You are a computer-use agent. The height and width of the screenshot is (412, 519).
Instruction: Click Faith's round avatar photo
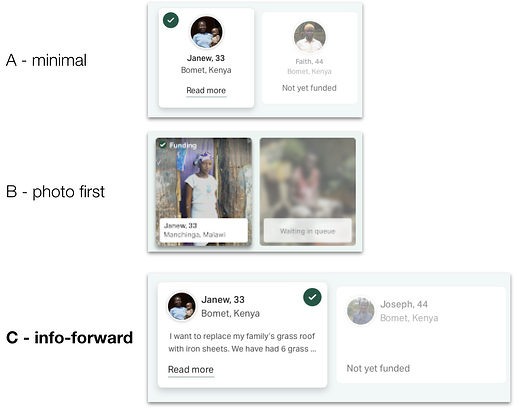pos(309,37)
